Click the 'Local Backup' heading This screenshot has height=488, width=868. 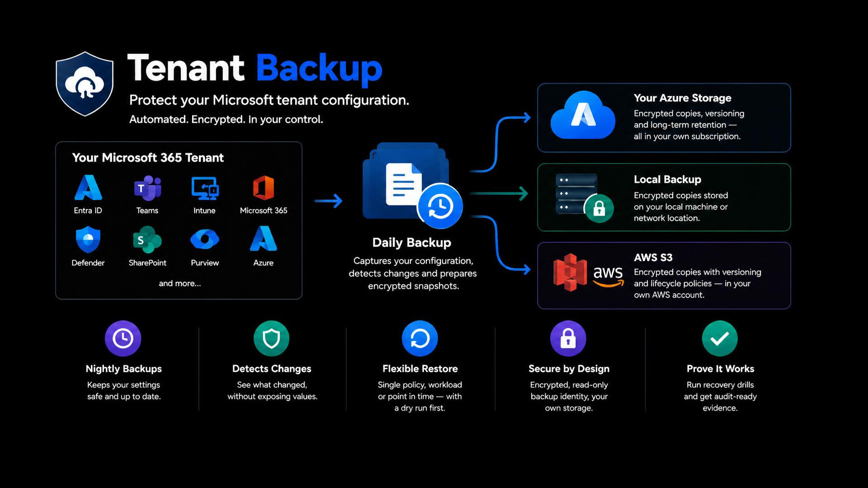coord(667,179)
